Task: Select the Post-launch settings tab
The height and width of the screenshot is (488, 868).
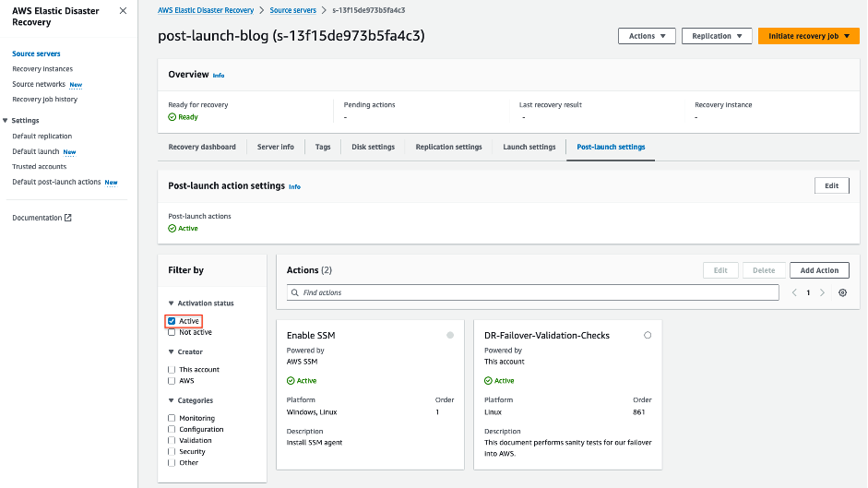Action: [x=612, y=147]
